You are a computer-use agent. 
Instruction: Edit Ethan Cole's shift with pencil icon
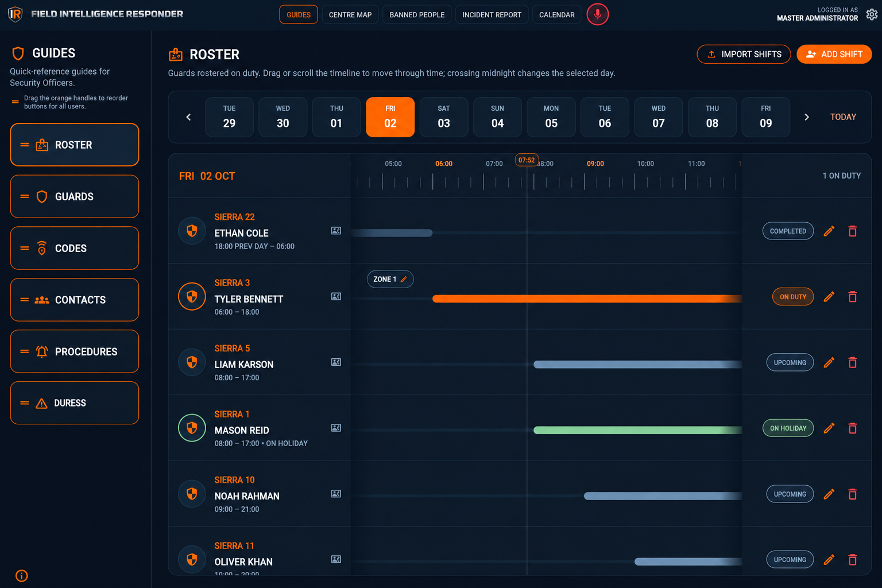[829, 231]
